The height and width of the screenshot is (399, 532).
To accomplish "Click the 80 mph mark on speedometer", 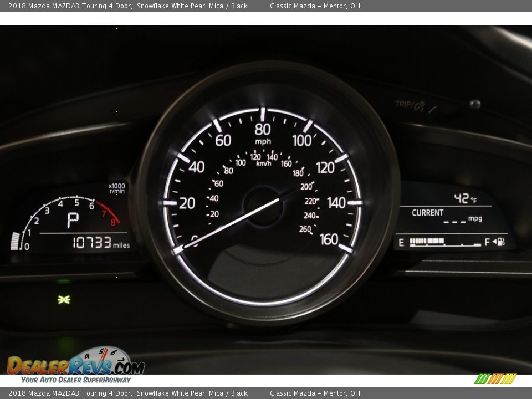I will pos(263,130).
